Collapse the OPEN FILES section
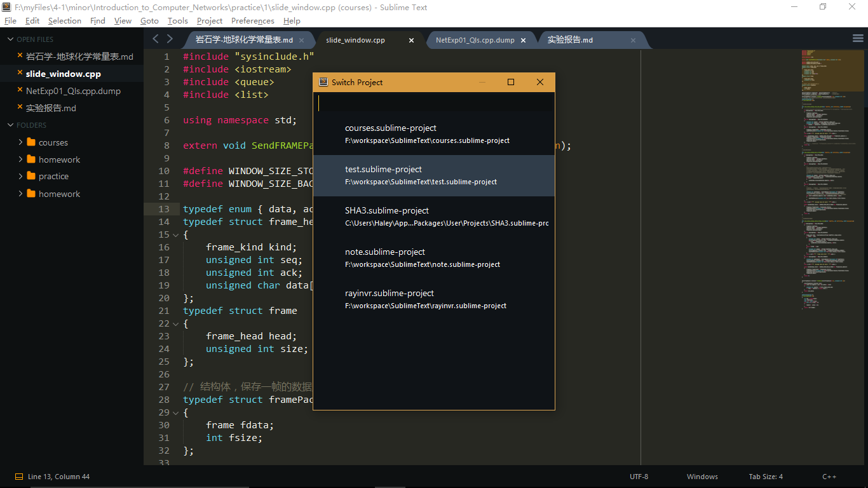This screenshot has height=488, width=868. point(10,39)
